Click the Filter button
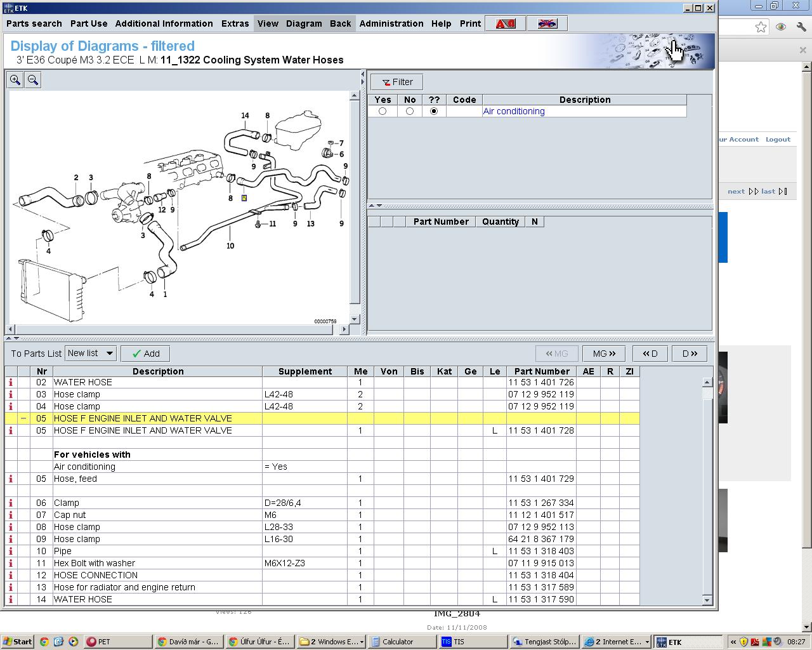This screenshot has height=650, width=812. coord(397,82)
